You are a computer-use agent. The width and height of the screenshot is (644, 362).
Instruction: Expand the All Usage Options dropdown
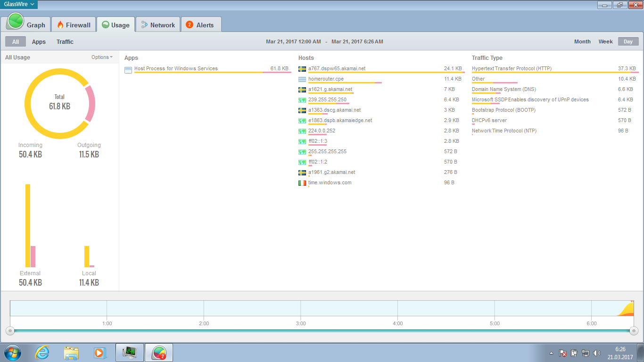102,58
